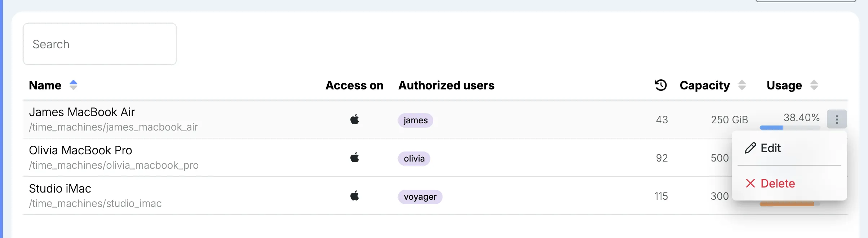Viewport: 868px width, 238px height.
Task: Select the Olivia MacBook Pro row name
Action: (80, 150)
